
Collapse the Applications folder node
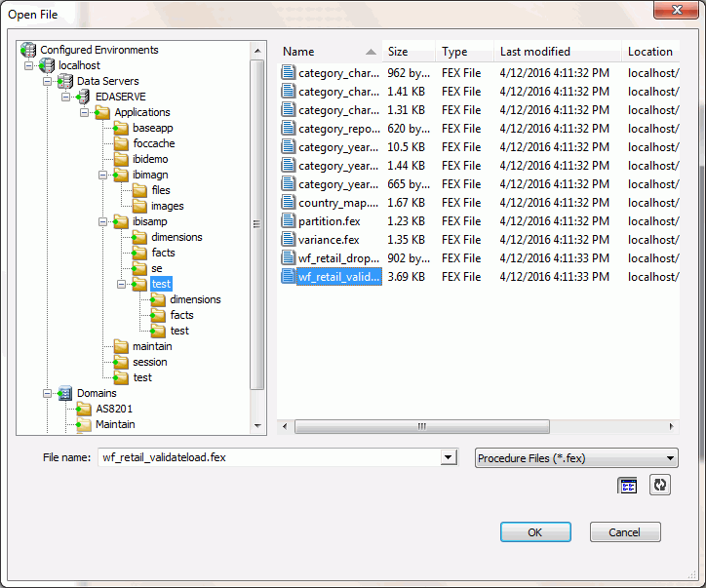click(x=84, y=112)
